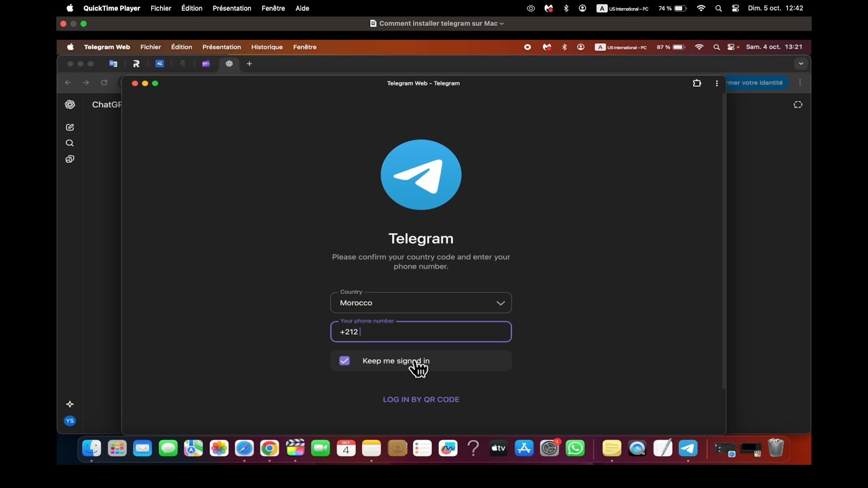Open search in ChatGPT sidebar
This screenshot has height=488, width=868.
[70, 143]
